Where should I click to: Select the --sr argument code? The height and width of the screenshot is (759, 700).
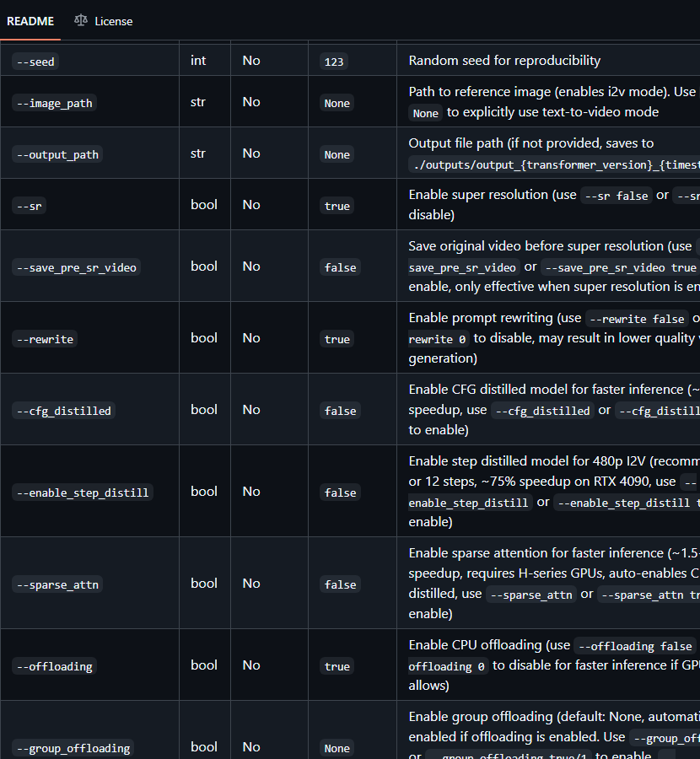(29, 206)
